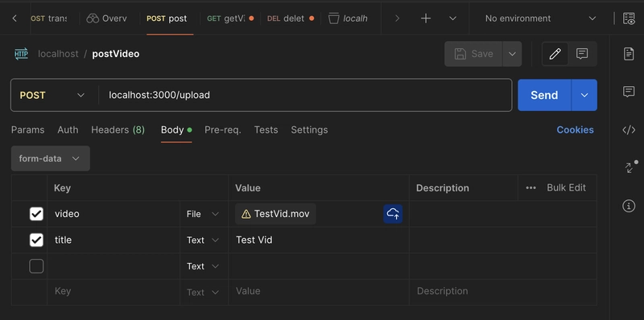
Task: Click the video key cell
Action: tap(114, 214)
